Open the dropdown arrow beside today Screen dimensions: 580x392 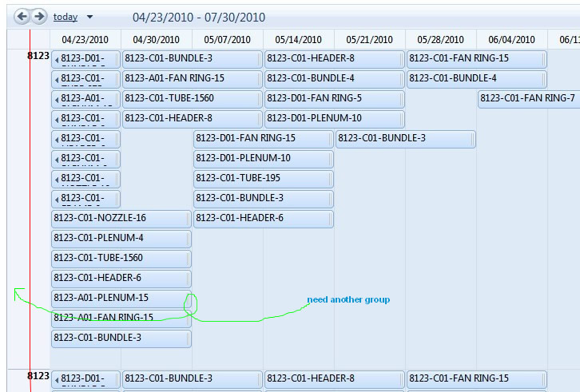89,17
